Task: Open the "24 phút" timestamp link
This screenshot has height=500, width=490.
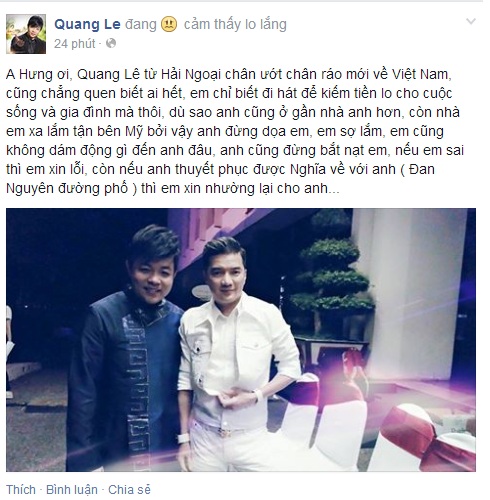Action: (x=75, y=44)
